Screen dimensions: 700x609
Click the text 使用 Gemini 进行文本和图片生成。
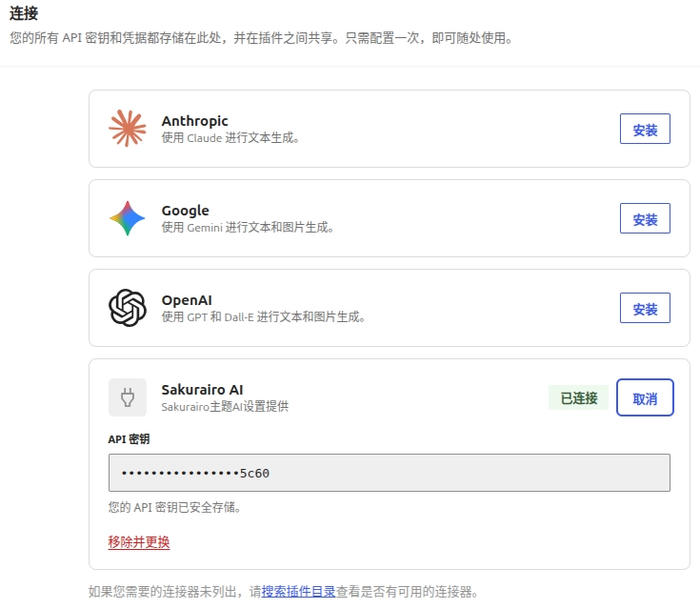click(x=248, y=227)
